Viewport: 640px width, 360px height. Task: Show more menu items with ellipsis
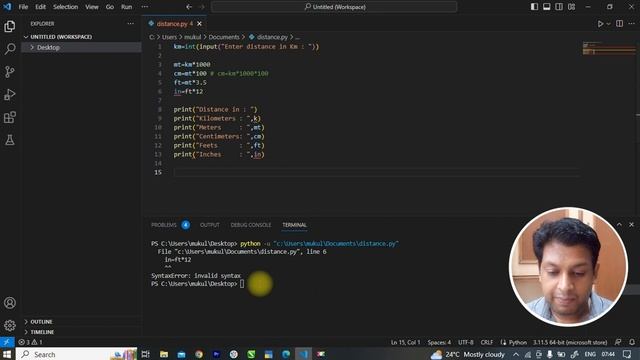pyautogui.click(x=144, y=7)
